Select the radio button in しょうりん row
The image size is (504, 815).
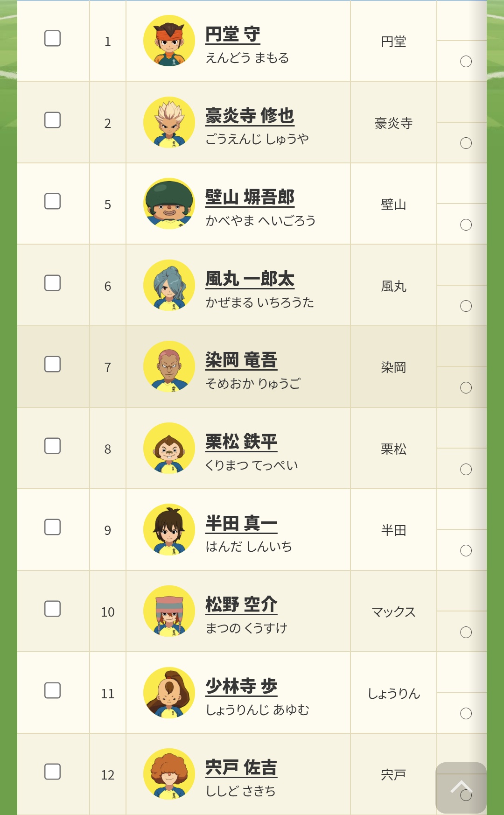tap(466, 713)
